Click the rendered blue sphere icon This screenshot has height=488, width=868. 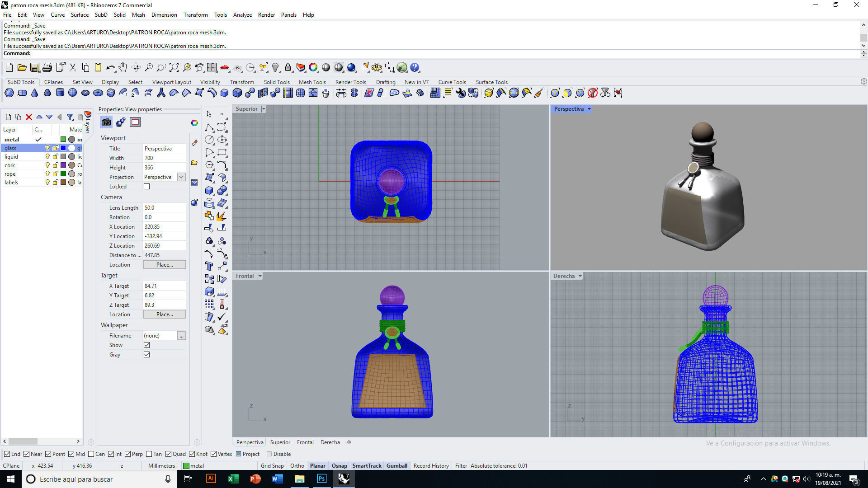pos(351,68)
